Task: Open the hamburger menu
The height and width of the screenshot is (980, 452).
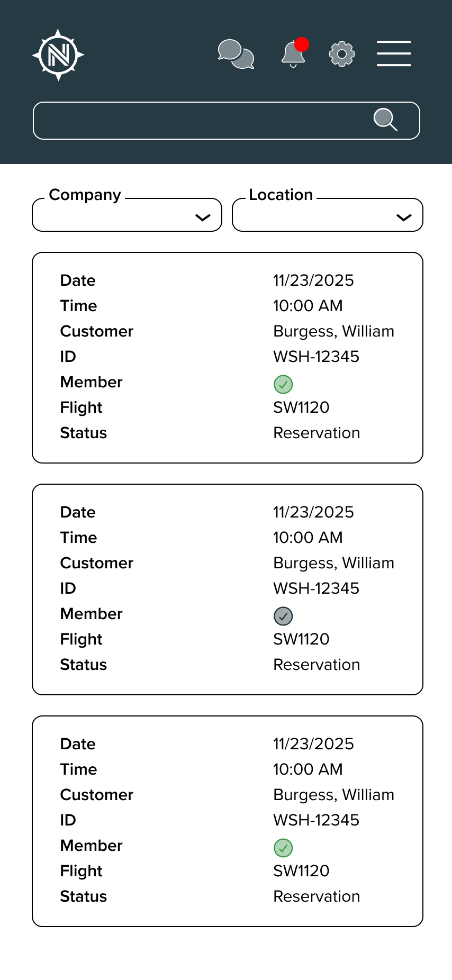Action: pyautogui.click(x=394, y=54)
